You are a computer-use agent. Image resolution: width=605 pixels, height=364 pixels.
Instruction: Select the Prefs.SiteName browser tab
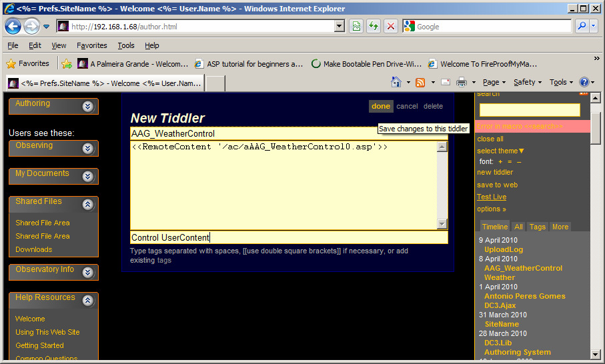pyautogui.click(x=105, y=83)
